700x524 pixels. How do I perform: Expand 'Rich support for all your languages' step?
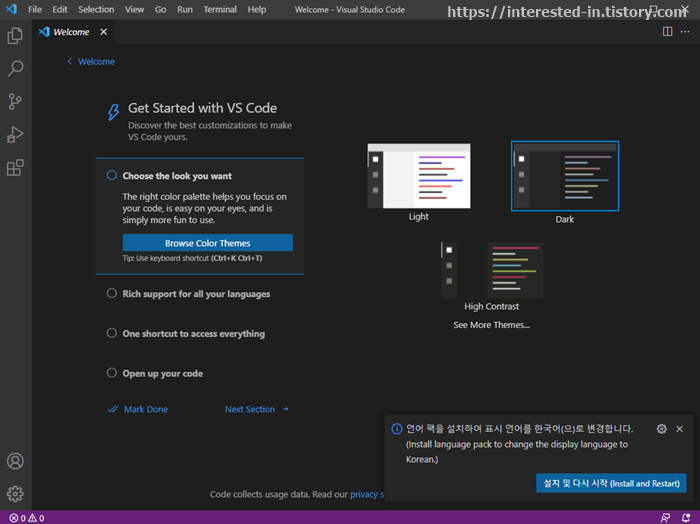point(196,294)
